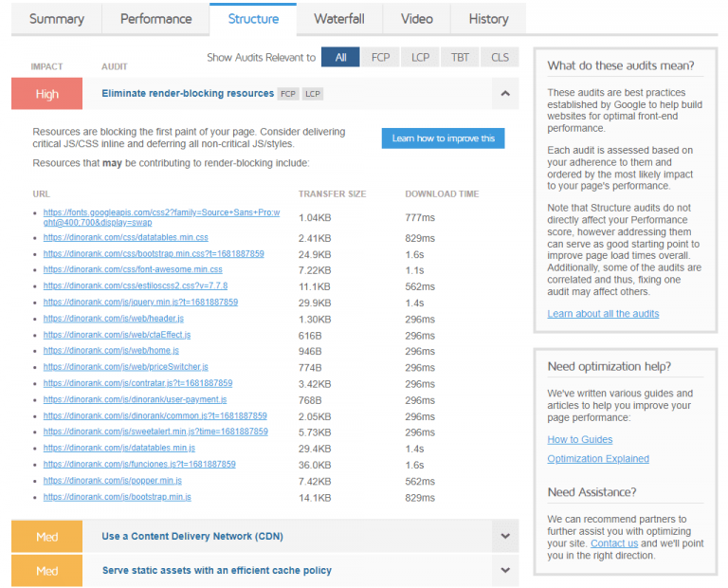Click the AUDIT column label

pos(114,67)
